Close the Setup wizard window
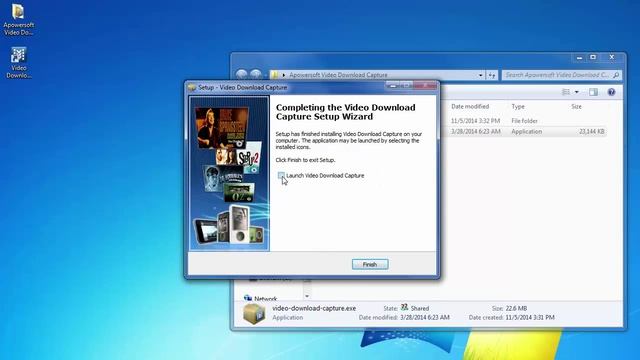The image size is (640, 360). pyautogui.click(x=425, y=85)
